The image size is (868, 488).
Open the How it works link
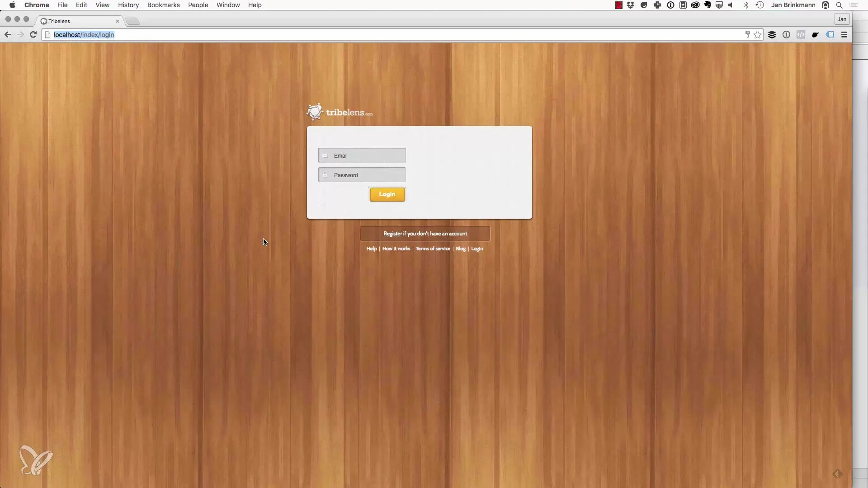396,249
